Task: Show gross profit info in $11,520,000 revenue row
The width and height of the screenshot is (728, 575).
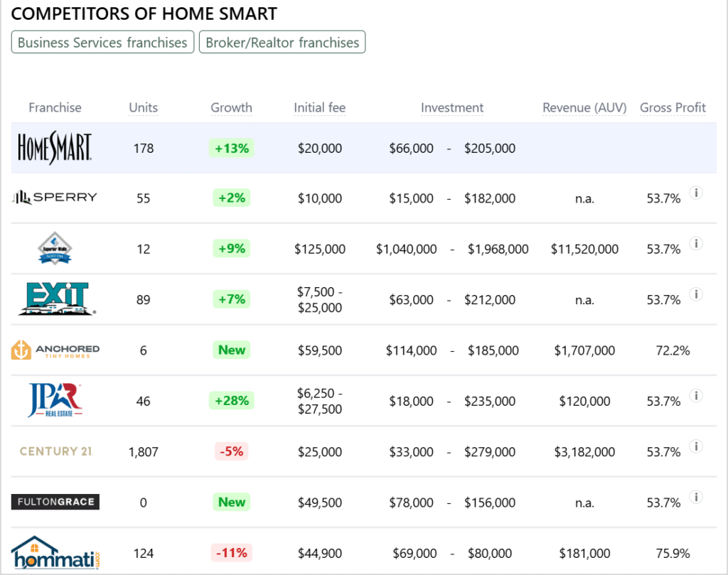Action: coord(695,243)
